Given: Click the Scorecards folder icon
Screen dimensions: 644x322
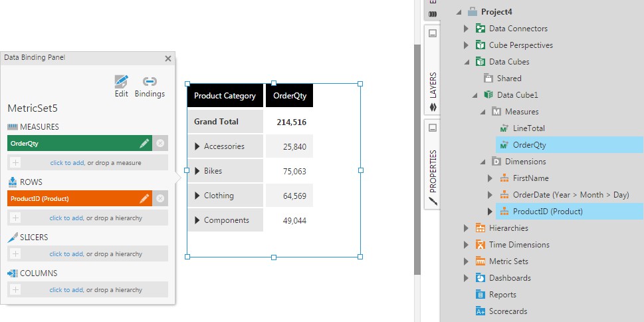Looking at the screenshot, I should click(480, 311).
